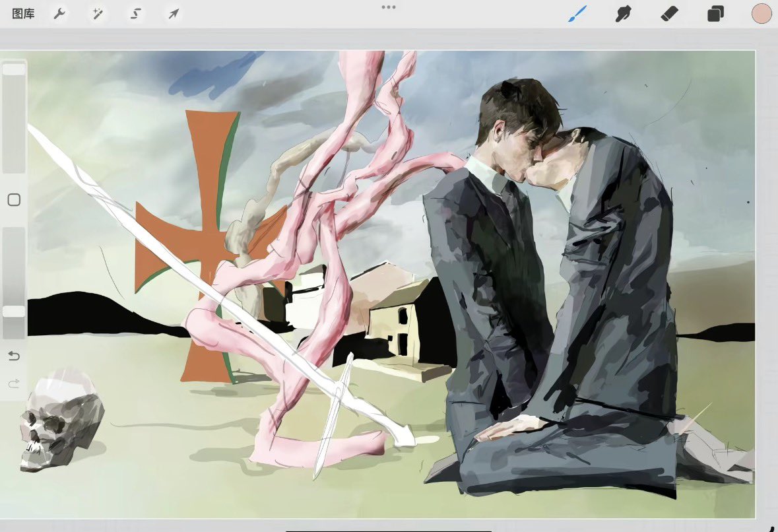Screen dimensions: 778x532
Task: Click the brush opacity slider handle
Action: 14,311
